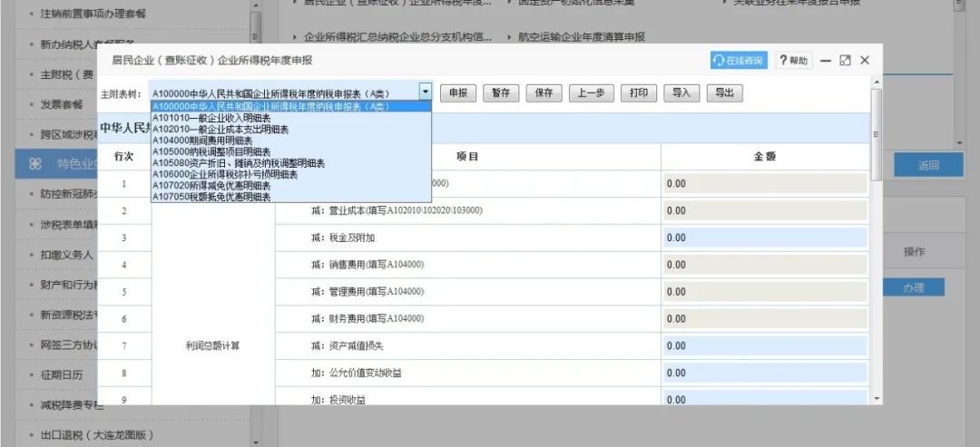Select A102010 一般企业成本支出明细表
This screenshot has width=980, height=447.
(291, 130)
